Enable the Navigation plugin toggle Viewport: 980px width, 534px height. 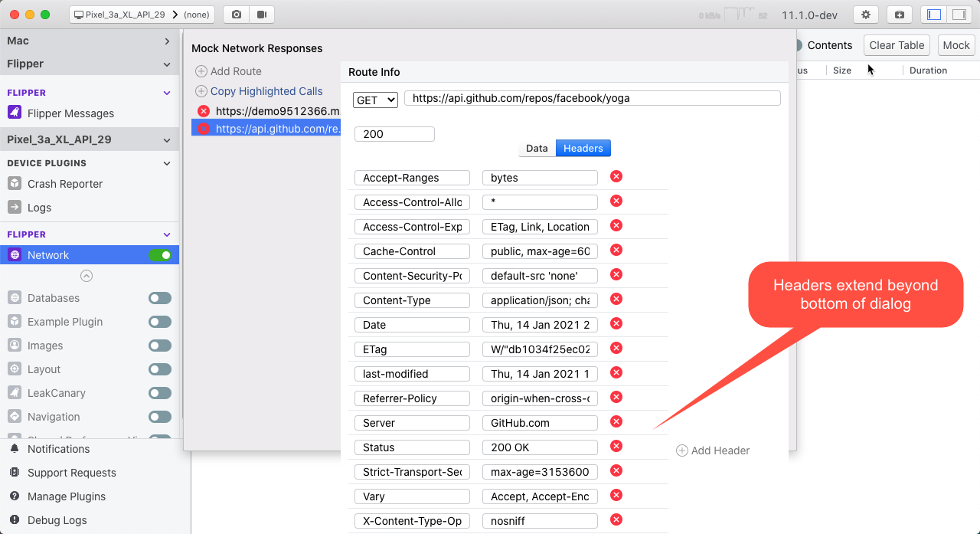point(160,417)
